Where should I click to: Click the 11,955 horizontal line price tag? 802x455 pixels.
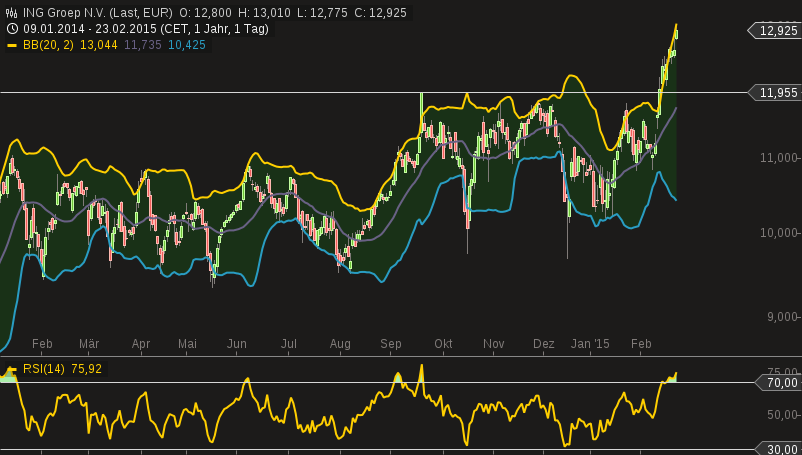[777, 93]
